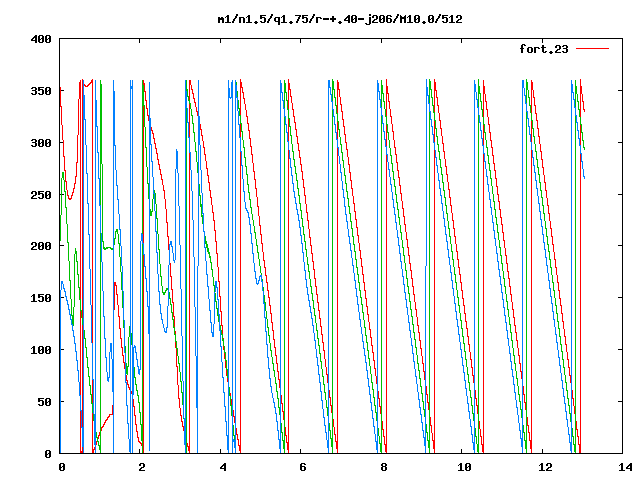Click the x-axis label 6
640x480 pixels.
[x=302, y=467]
